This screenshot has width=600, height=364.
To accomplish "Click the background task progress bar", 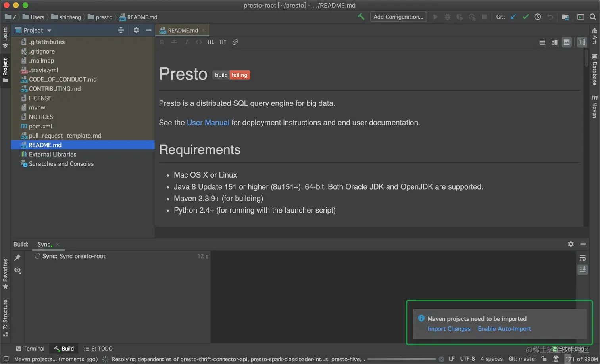I will point(402,359).
